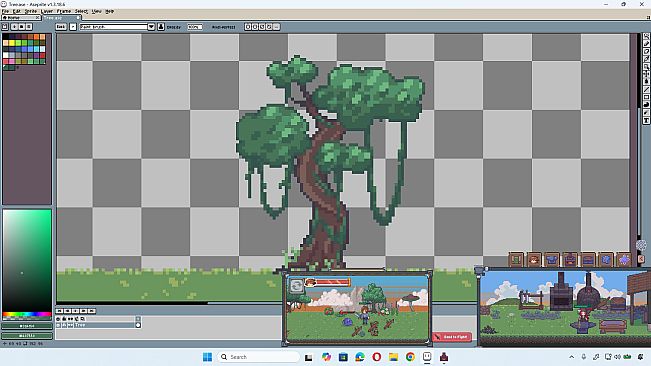Select the yellow palette swatch

pos(12,43)
